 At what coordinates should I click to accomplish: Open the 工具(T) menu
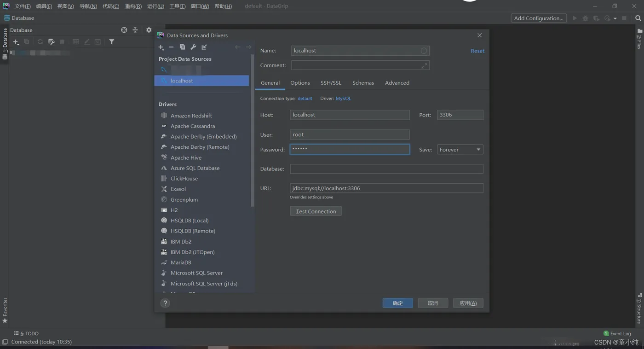click(x=178, y=6)
